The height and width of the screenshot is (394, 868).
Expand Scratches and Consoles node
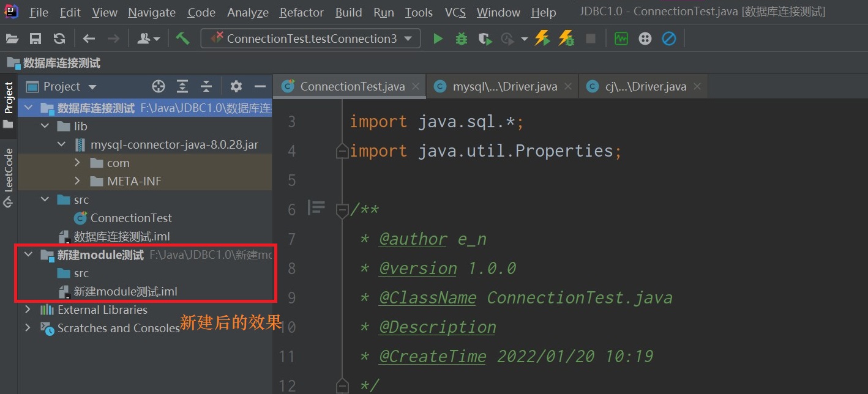pos(28,328)
